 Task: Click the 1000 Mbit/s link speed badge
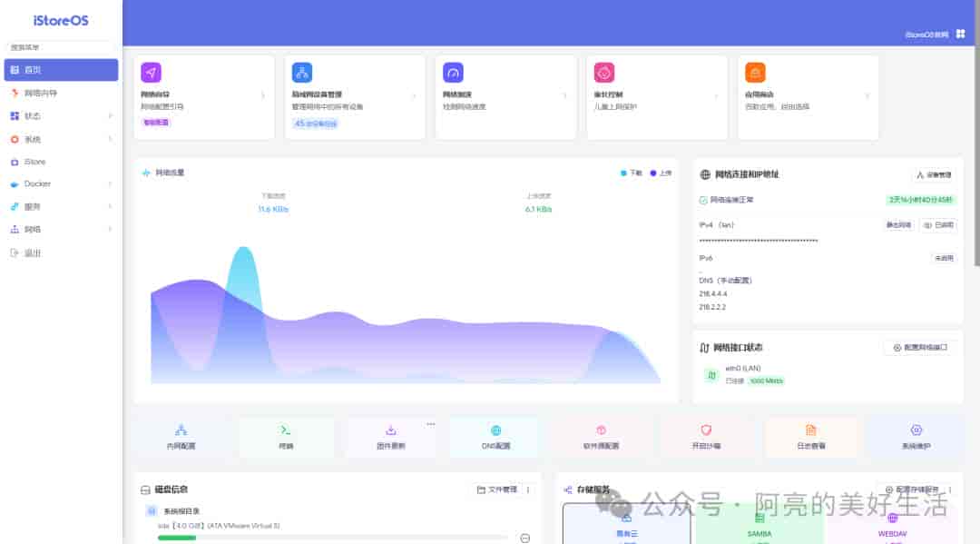pos(766,381)
